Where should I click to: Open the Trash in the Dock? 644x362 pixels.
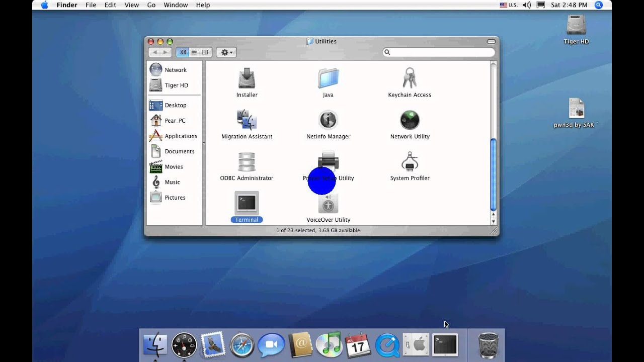(488, 345)
